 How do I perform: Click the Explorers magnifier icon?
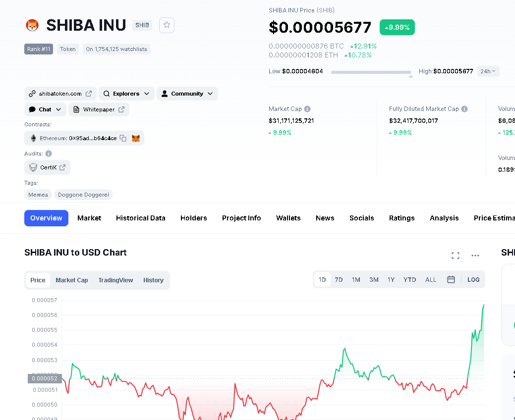[x=107, y=94]
